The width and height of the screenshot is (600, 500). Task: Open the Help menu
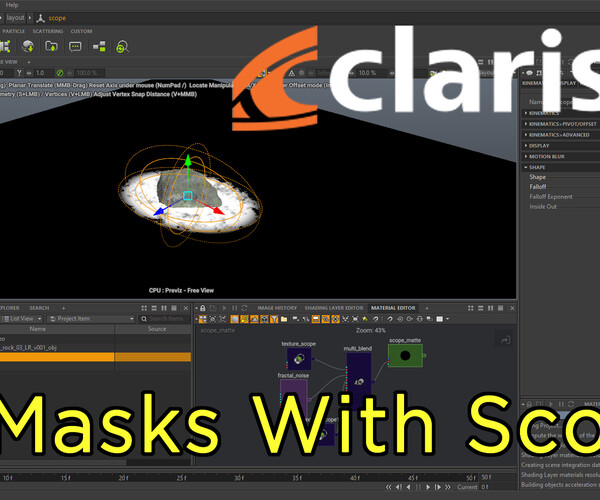tap(11, 5)
